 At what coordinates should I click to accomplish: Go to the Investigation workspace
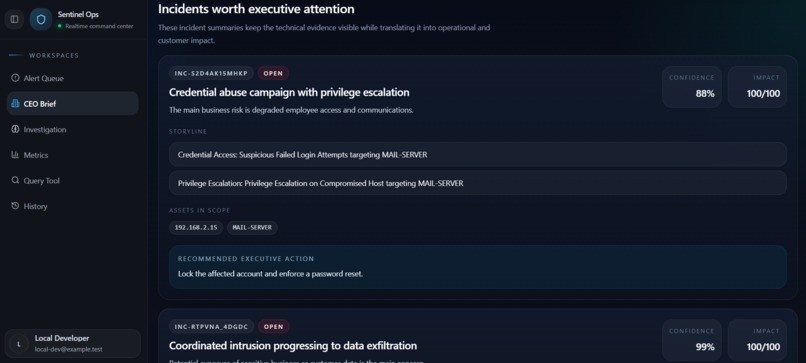(72, 130)
